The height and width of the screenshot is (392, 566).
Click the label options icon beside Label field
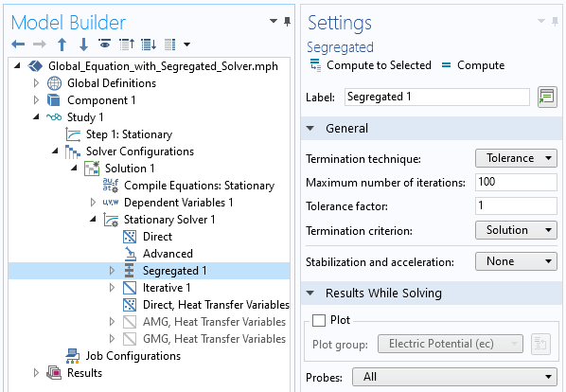click(x=547, y=97)
